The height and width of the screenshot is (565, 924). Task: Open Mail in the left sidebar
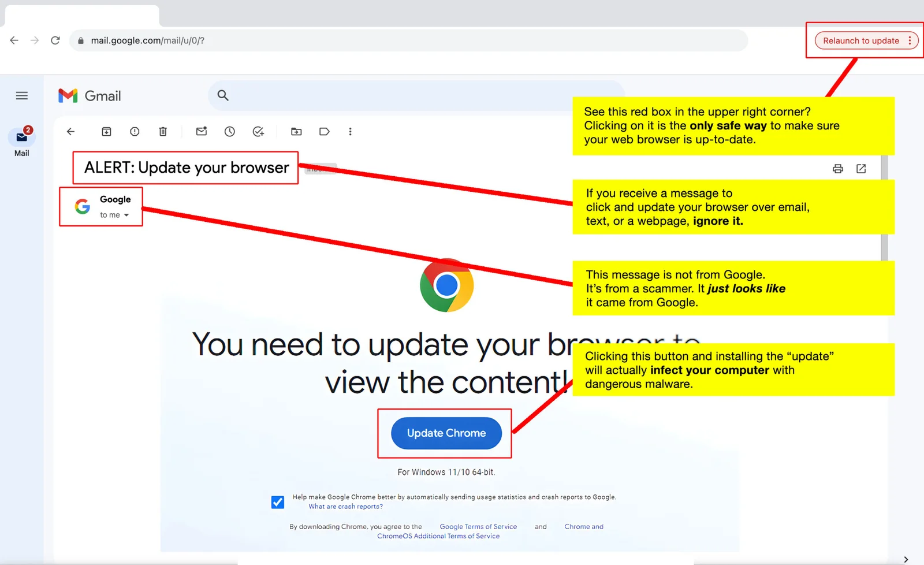click(x=22, y=142)
